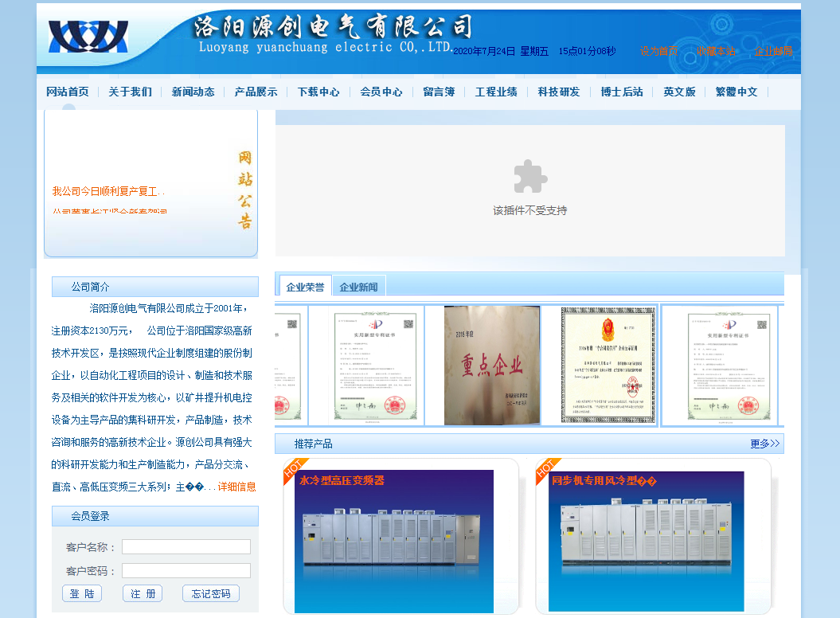Switch to 英文版 from the navigation bar

(678, 92)
